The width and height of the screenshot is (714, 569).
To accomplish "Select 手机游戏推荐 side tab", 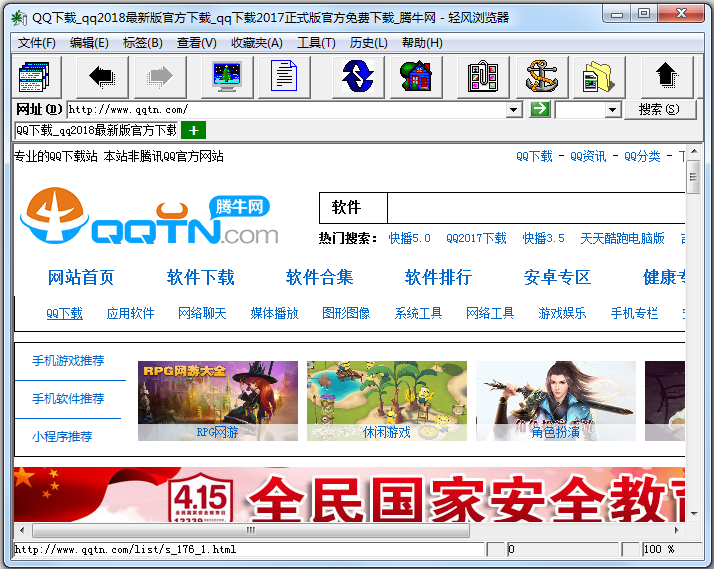I will (x=68, y=361).
